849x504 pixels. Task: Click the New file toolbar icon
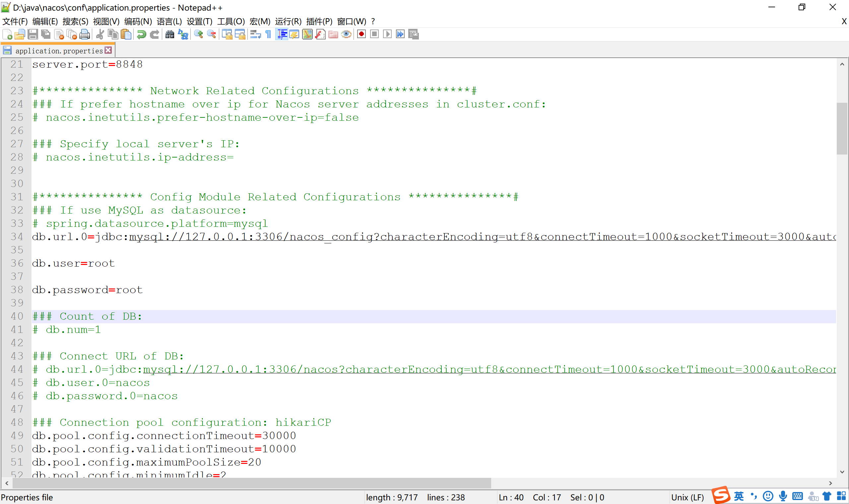(7, 34)
